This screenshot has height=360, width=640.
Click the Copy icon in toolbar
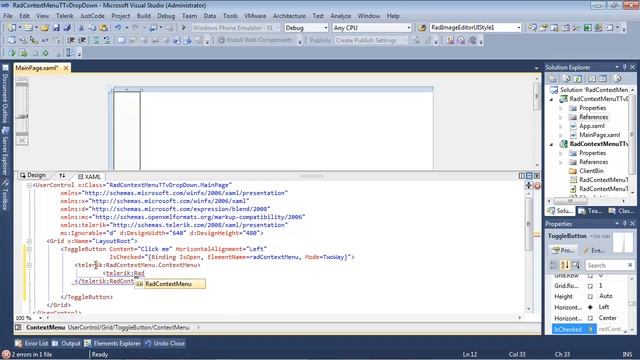(92, 28)
